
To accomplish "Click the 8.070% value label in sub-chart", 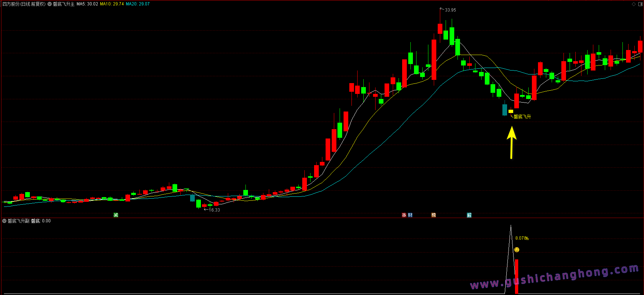I will pos(522,238).
